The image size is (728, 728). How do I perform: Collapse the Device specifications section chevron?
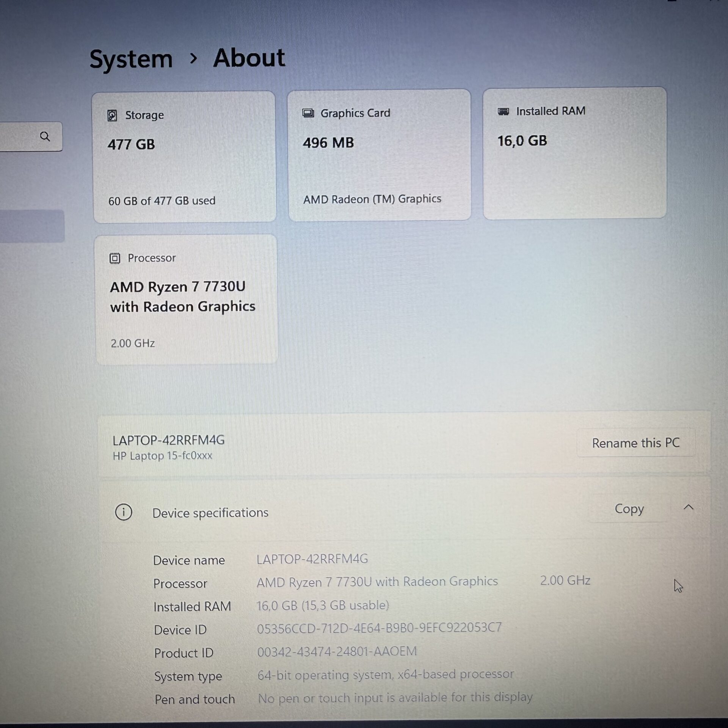pyautogui.click(x=688, y=507)
